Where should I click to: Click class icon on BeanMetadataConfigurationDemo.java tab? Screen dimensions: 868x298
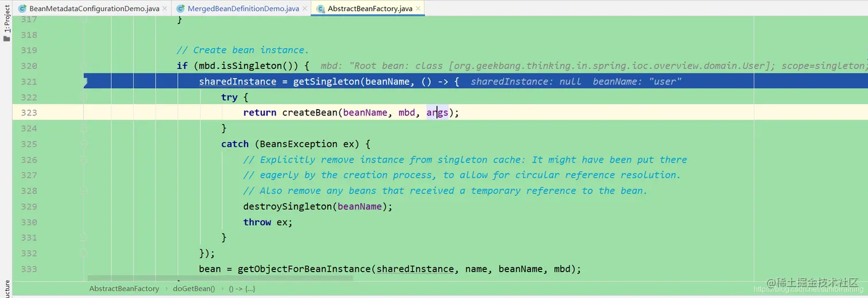22,9
